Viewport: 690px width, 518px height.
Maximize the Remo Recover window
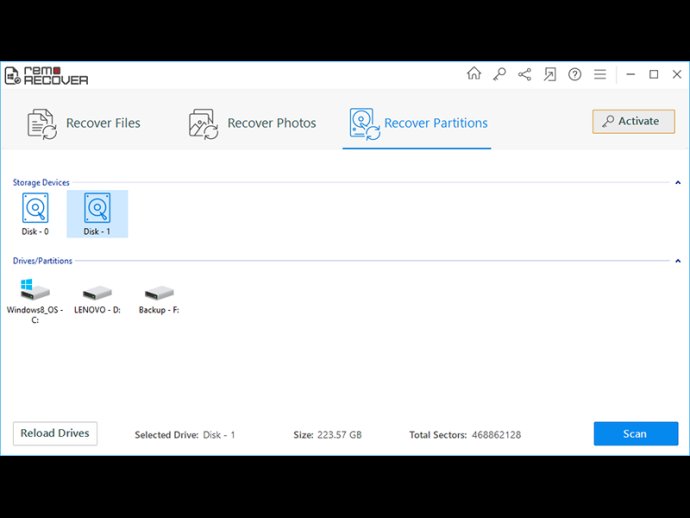(x=654, y=74)
